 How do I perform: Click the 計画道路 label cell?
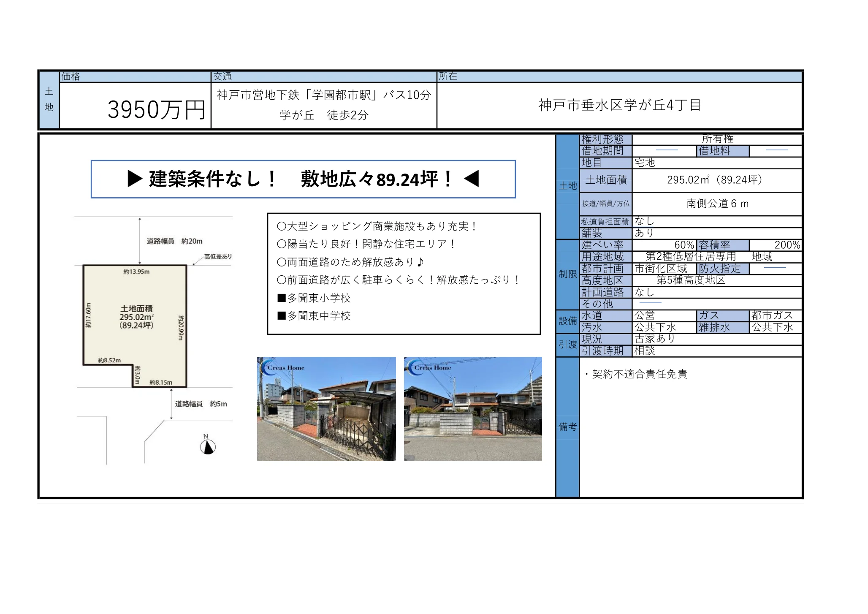click(x=606, y=292)
